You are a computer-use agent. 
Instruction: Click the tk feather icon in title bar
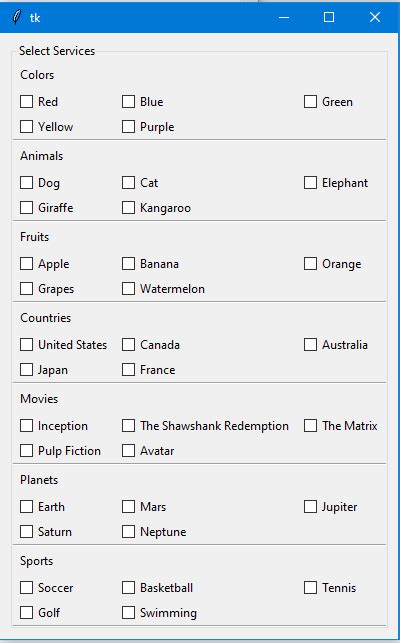tap(16, 17)
